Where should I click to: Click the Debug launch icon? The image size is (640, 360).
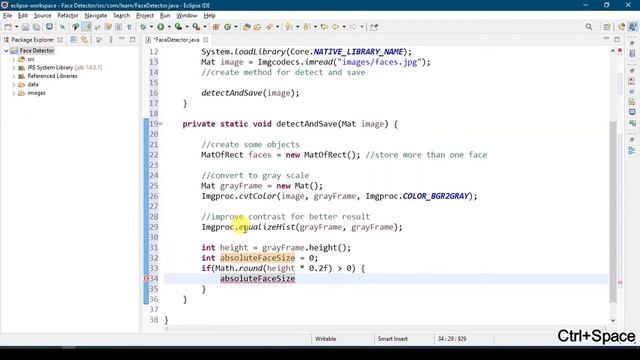(143, 27)
